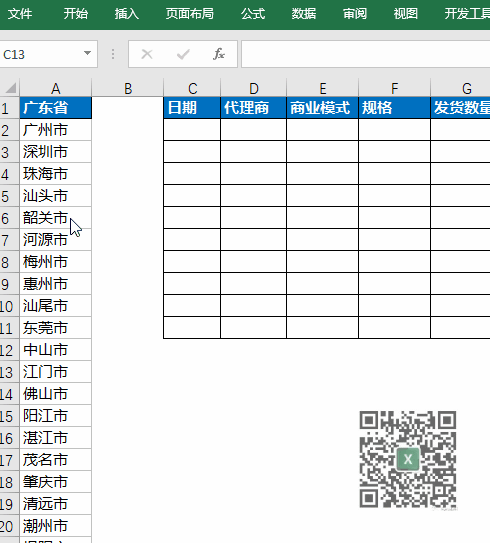Select column F header
This screenshot has height=543, width=490.
click(x=394, y=88)
